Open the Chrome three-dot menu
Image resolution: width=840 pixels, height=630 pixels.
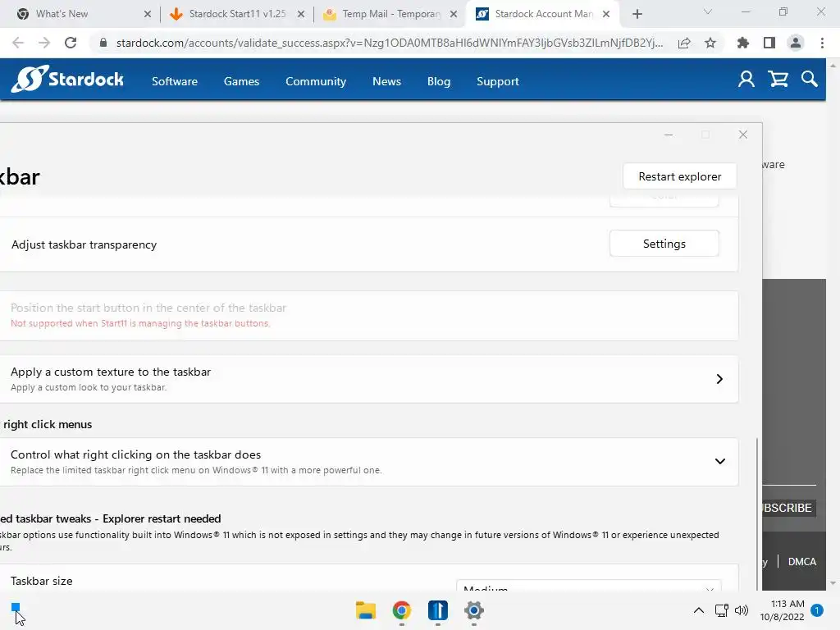822,43
